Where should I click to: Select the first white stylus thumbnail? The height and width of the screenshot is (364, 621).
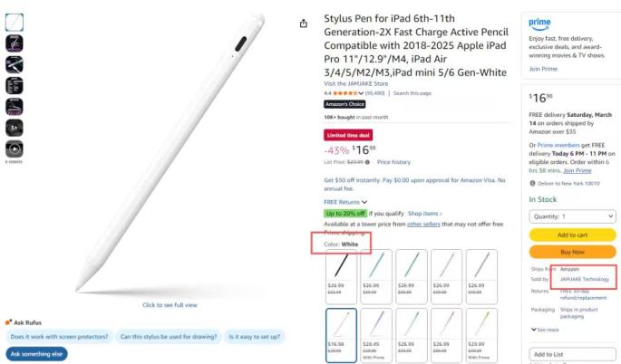click(15, 22)
